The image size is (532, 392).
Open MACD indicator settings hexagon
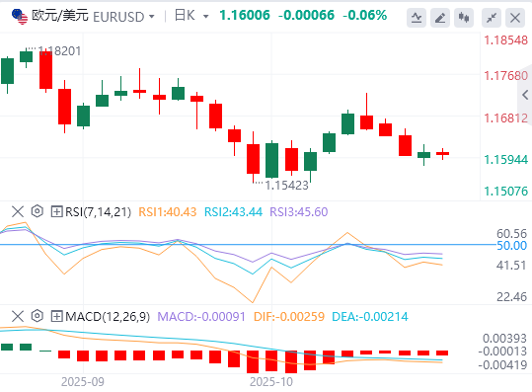[38, 316]
